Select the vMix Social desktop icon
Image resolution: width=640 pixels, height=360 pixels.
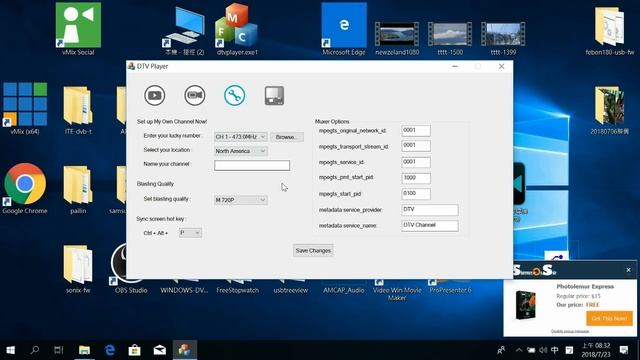[78, 29]
